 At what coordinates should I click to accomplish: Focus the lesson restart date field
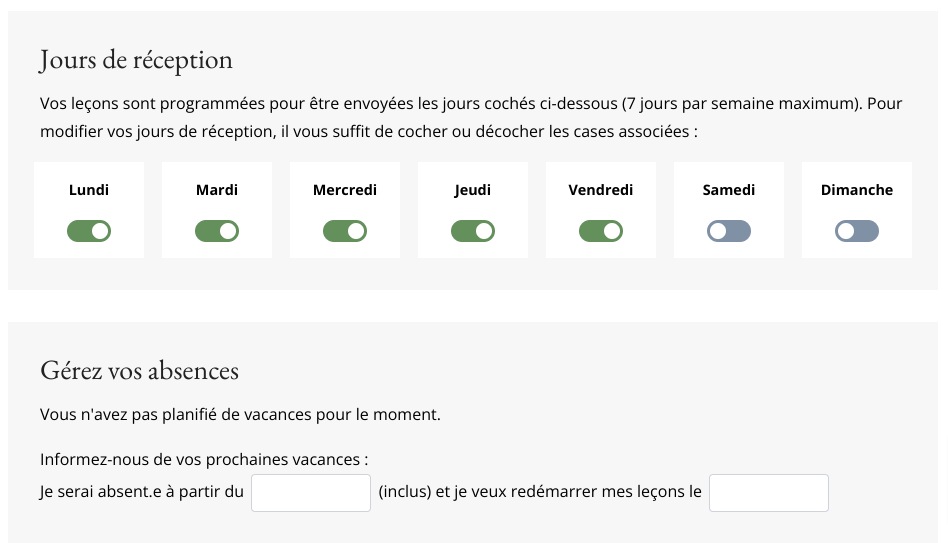(x=769, y=493)
